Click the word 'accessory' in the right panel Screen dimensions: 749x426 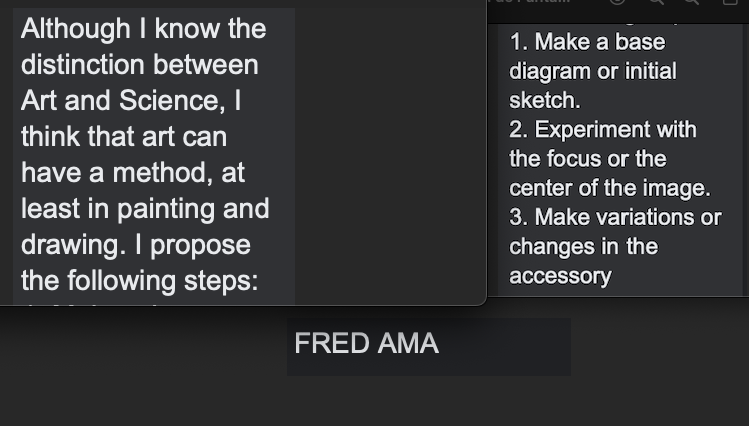click(x=560, y=277)
